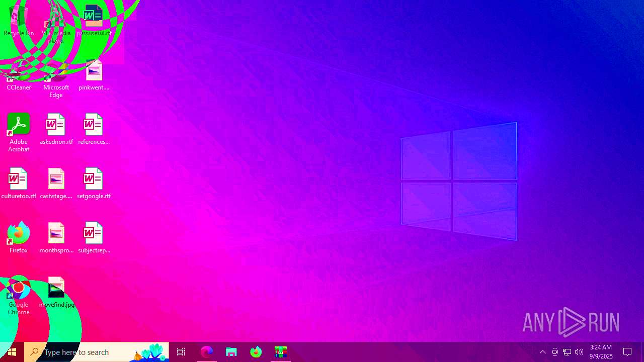Open File Explorer from taskbar
Screen dimensions: 644x362
[x=231, y=352]
